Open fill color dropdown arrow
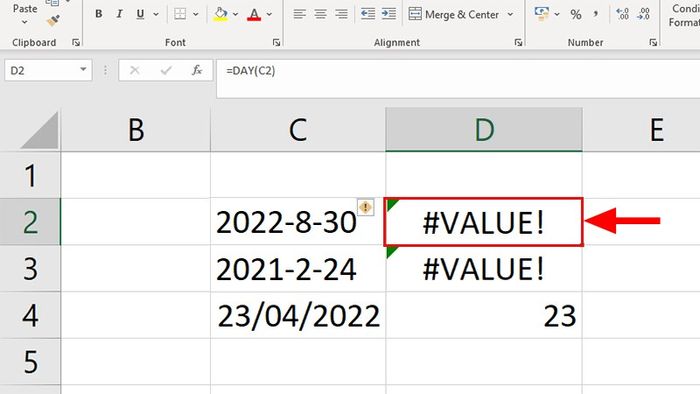This screenshot has width=700, height=394. (235, 14)
